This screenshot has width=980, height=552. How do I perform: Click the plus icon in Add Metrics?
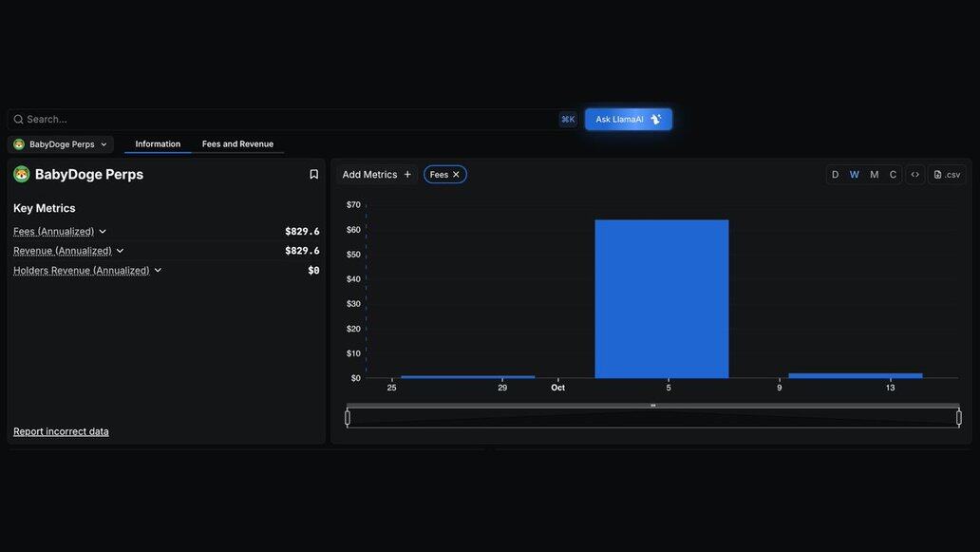(x=407, y=175)
